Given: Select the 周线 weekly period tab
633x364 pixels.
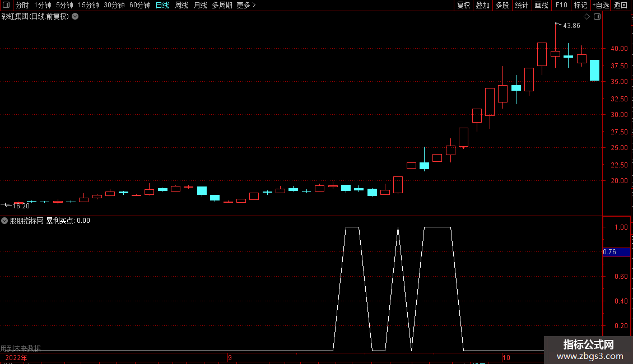Looking at the screenshot, I should [181, 5].
